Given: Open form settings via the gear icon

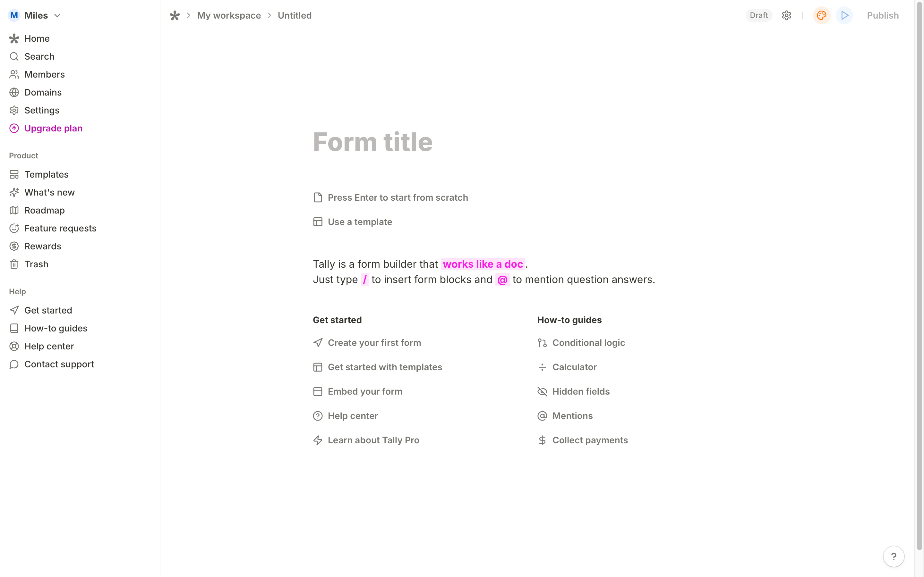Looking at the screenshot, I should (x=787, y=15).
